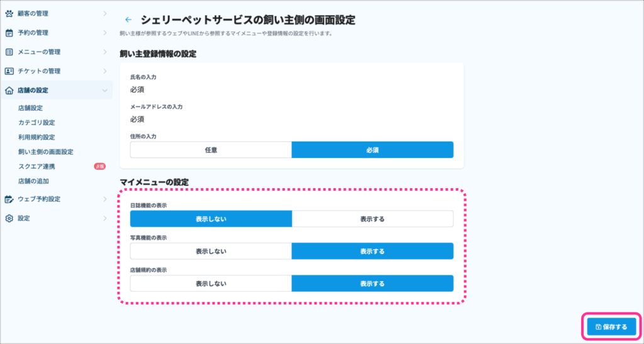644x344 pixels.
Task: Go to スクエア連携 submenu item
Action: (36, 166)
